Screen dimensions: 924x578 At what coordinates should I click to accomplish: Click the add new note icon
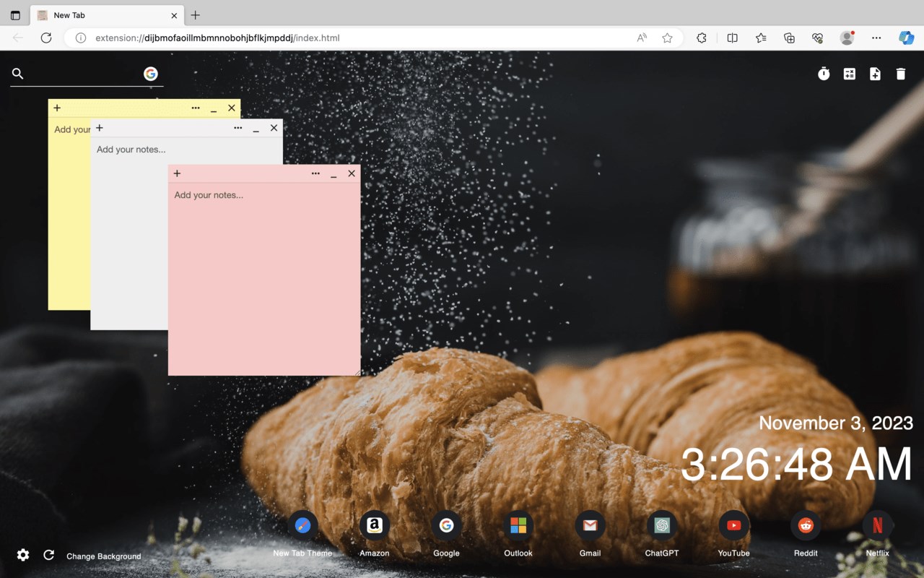point(875,74)
